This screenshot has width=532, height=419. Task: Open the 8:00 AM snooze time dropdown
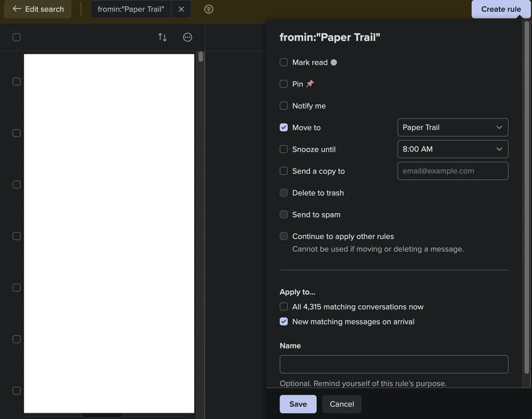click(x=453, y=149)
